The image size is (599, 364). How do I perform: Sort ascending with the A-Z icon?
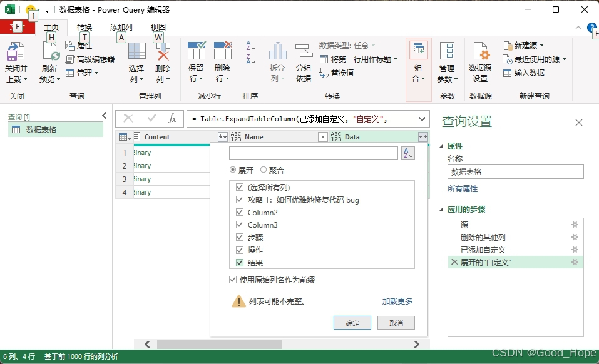click(x=250, y=46)
